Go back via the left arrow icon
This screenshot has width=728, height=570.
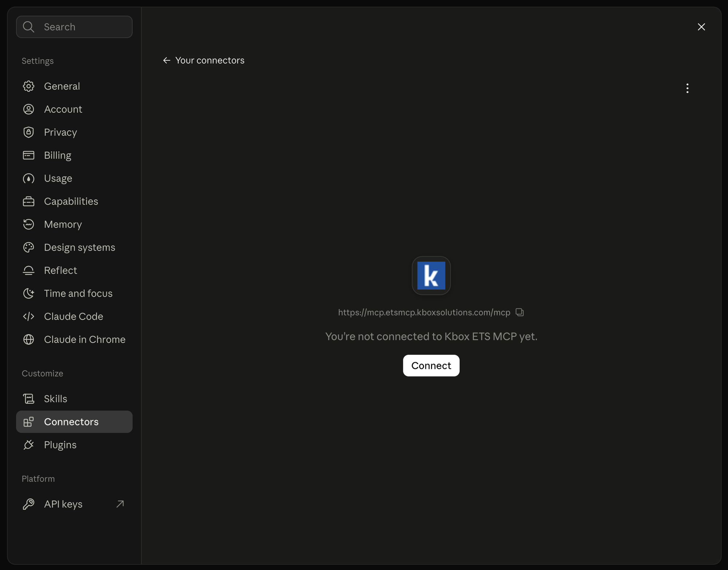pyautogui.click(x=167, y=60)
